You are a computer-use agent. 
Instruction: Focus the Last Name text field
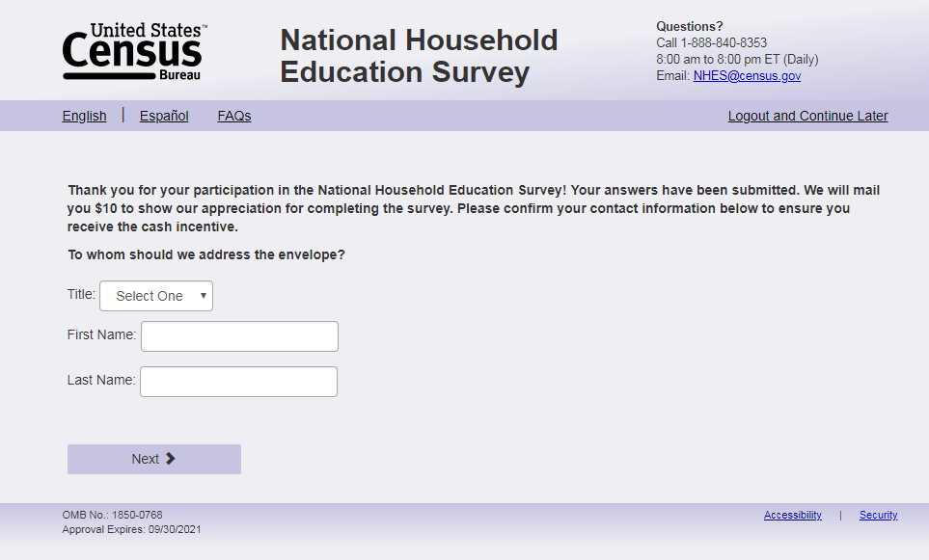point(238,382)
